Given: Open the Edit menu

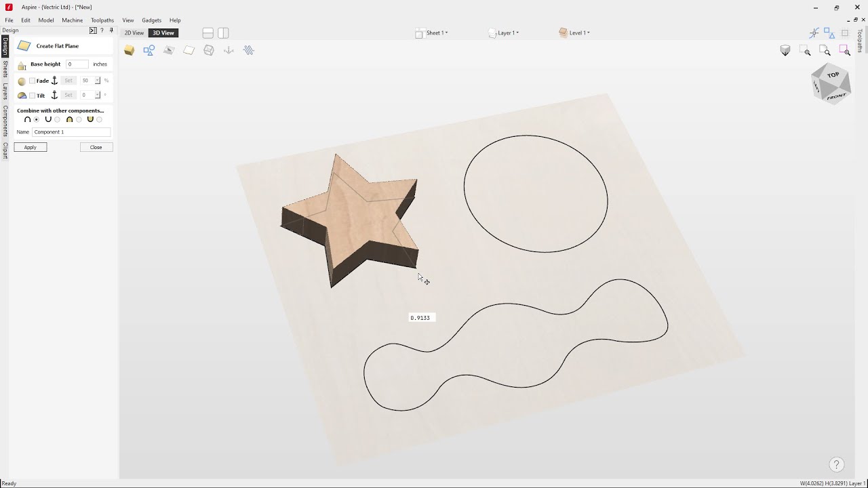Looking at the screenshot, I should click(x=26, y=20).
